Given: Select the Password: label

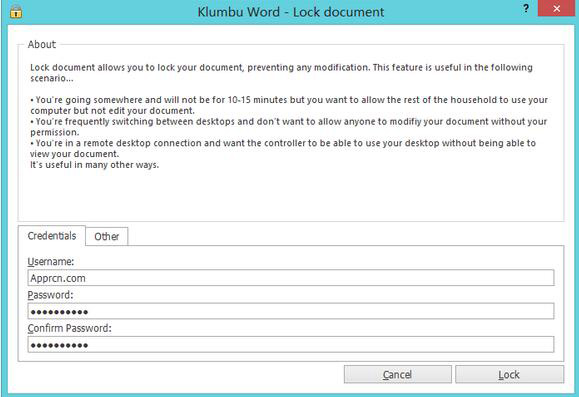Looking at the screenshot, I should [x=51, y=295].
